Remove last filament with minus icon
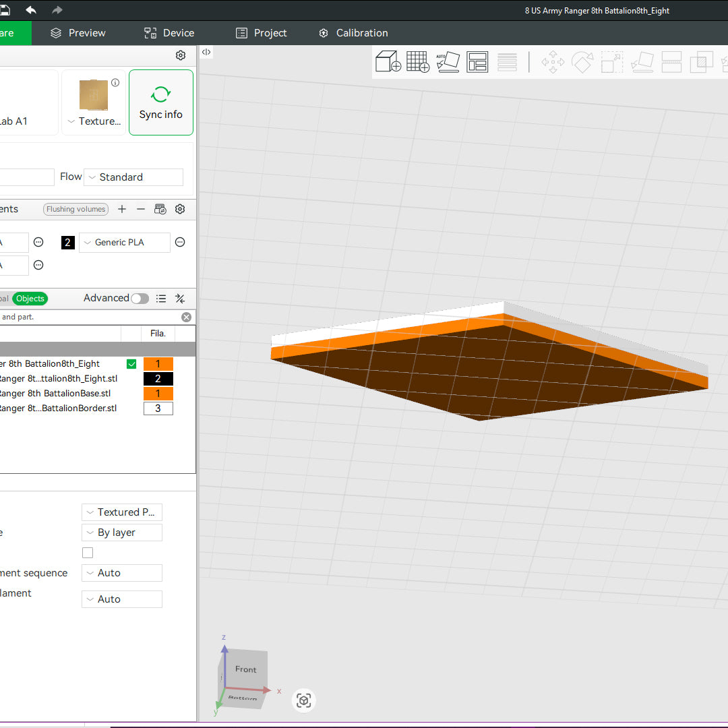Screen dimensions: 728x728 click(141, 209)
